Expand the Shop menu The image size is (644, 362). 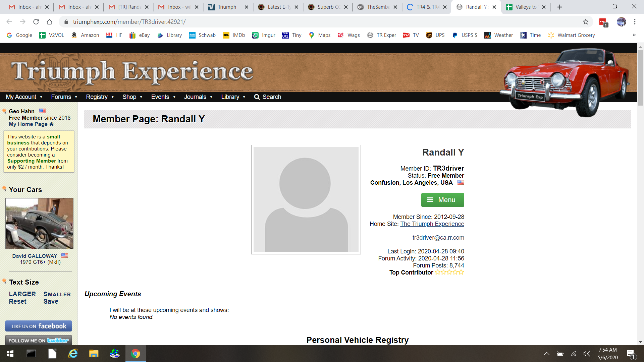tap(132, 97)
